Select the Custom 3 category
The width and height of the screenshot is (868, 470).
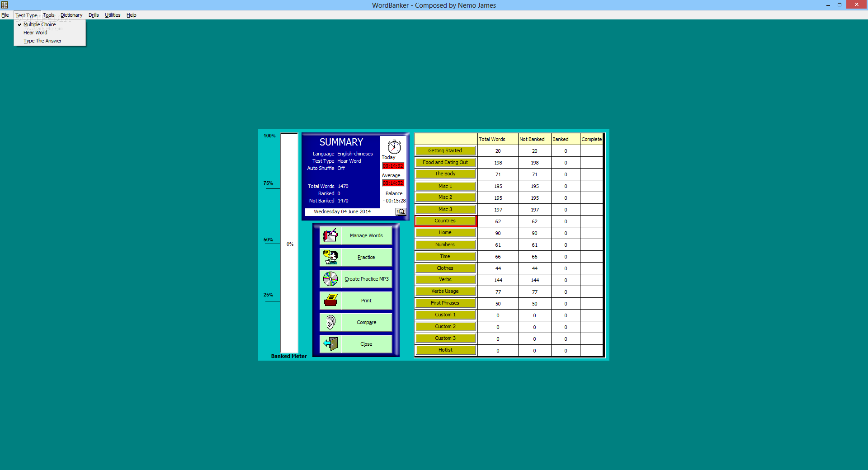click(445, 338)
